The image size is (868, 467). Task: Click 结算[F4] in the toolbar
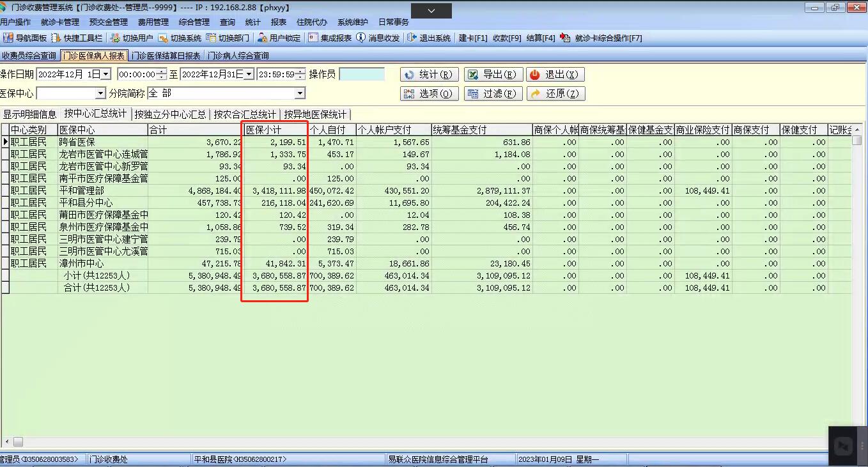[x=541, y=38]
